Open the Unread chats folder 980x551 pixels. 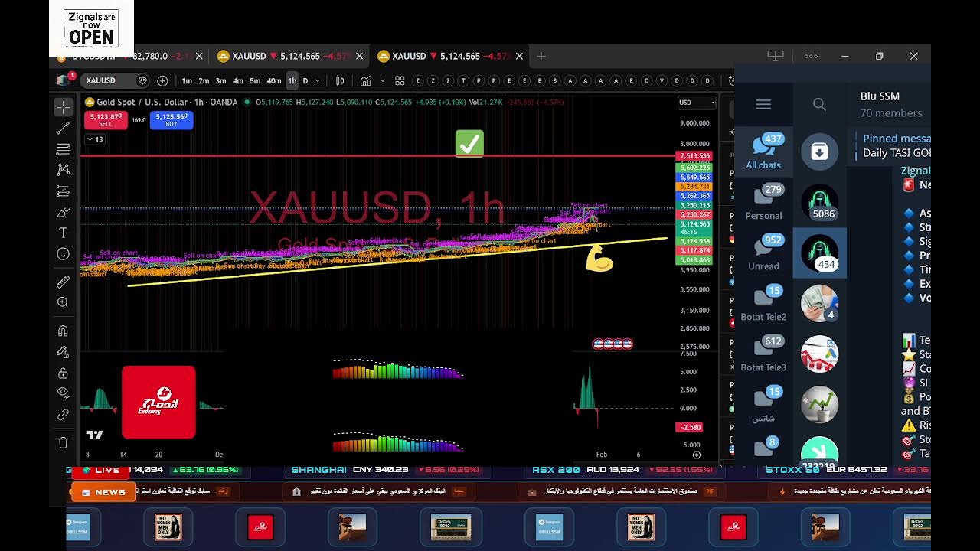click(763, 253)
